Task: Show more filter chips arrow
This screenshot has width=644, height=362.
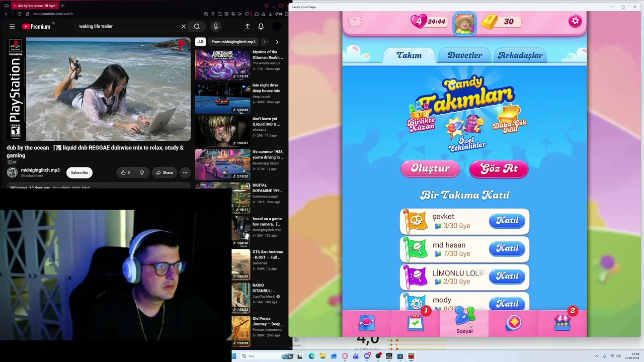Action: click(277, 42)
